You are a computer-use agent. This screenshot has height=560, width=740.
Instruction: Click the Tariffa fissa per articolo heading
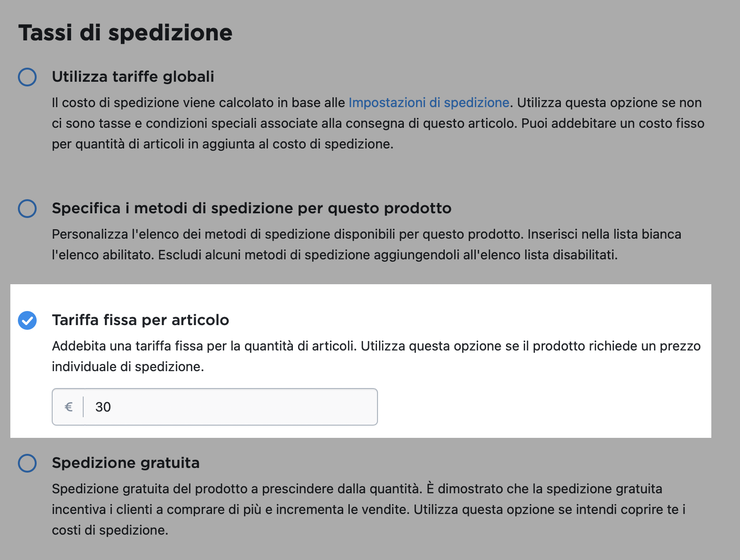tap(141, 320)
